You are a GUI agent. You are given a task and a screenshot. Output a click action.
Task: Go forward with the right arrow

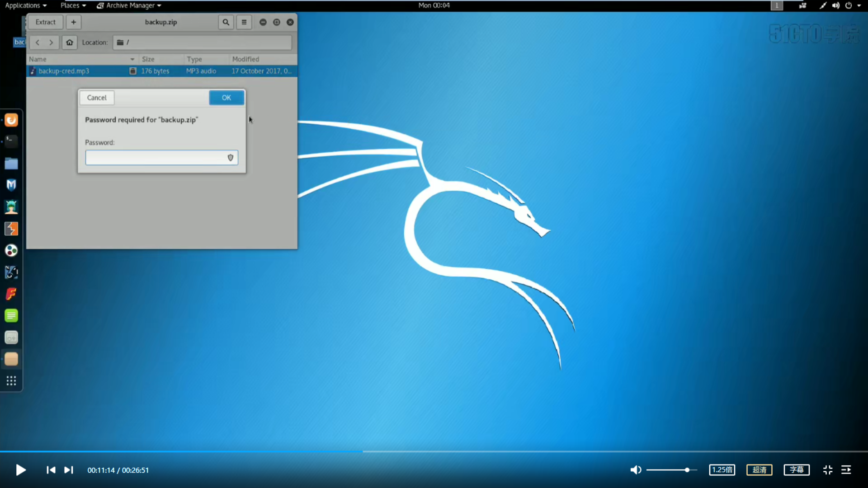(x=51, y=42)
